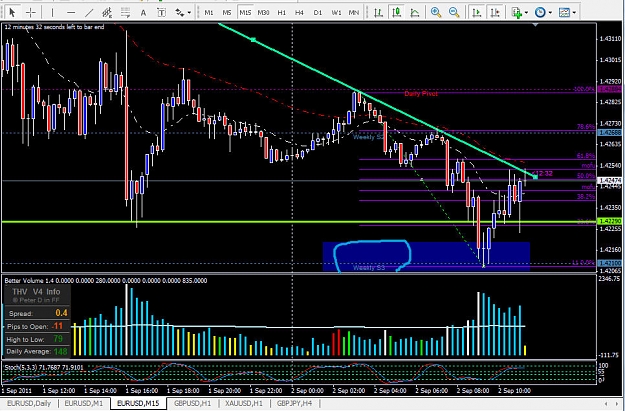625x411 pixels.
Task: Zoom in on the chart
Action: click(436, 12)
